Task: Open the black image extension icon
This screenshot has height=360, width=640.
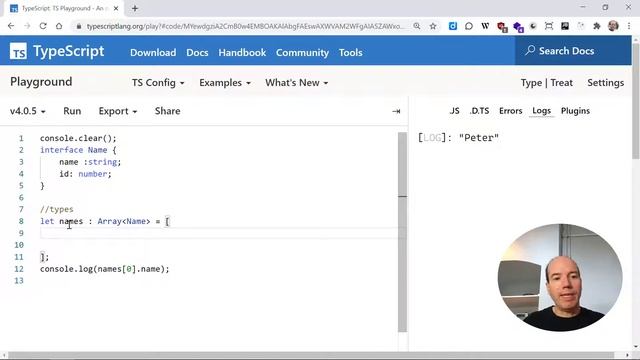Action: [x=565, y=26]
